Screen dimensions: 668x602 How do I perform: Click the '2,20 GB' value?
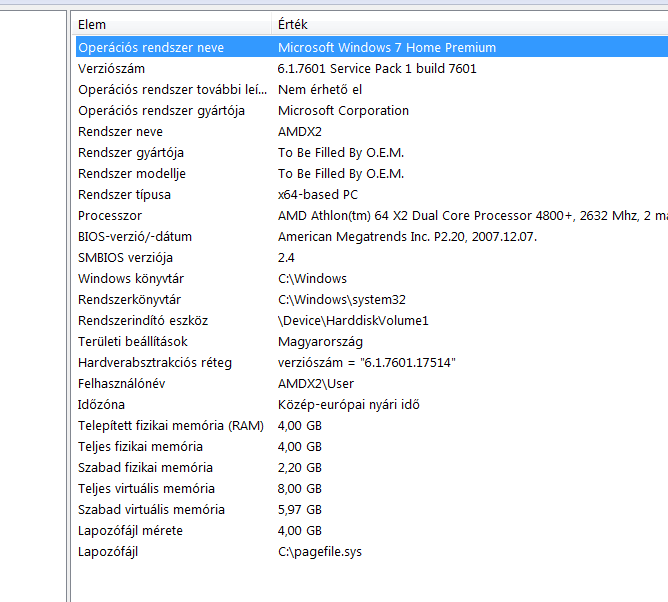tap(299, 468)
